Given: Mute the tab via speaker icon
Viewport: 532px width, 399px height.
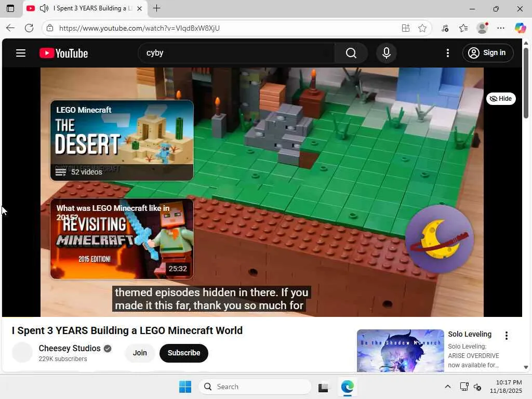Looking at the screenshot, I should tap(44, 8).
